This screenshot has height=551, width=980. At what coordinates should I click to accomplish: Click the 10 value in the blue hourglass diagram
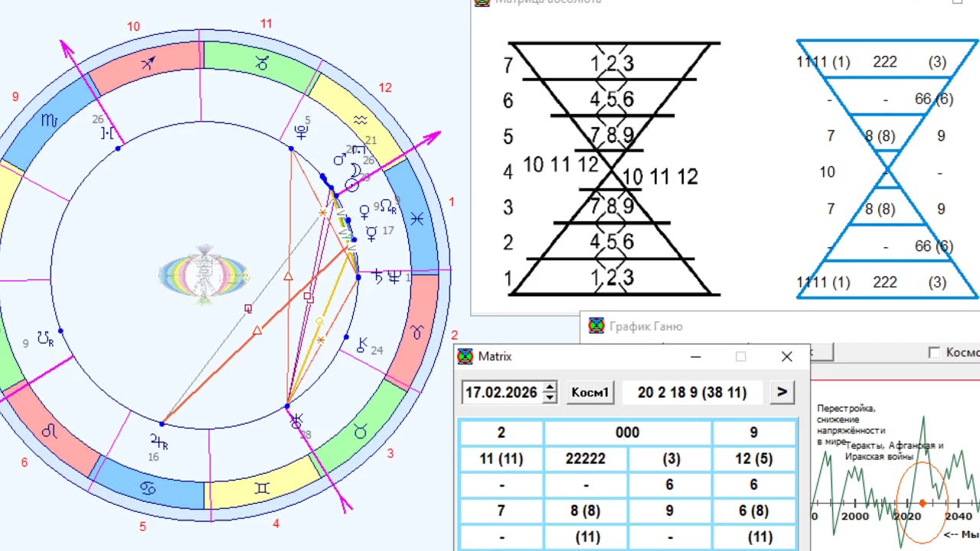(828, 172)
